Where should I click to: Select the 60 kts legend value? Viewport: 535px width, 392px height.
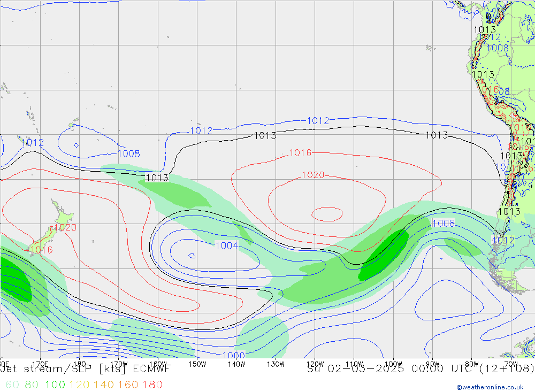pos(13,385)
